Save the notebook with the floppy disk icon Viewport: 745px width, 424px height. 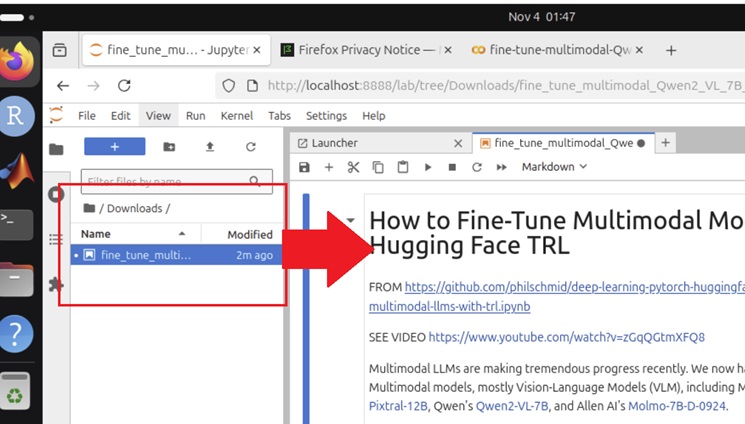tap(304, 167)
